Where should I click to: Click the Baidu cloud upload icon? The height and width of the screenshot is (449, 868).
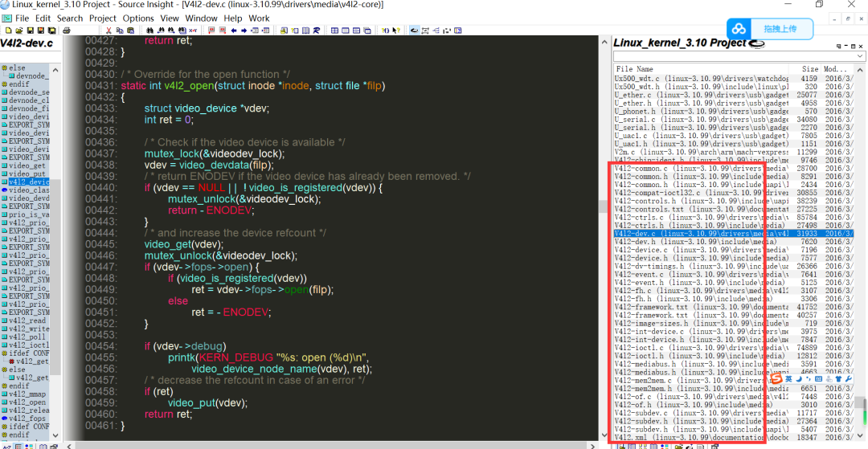pyautogui.click(x=739, y=29)
